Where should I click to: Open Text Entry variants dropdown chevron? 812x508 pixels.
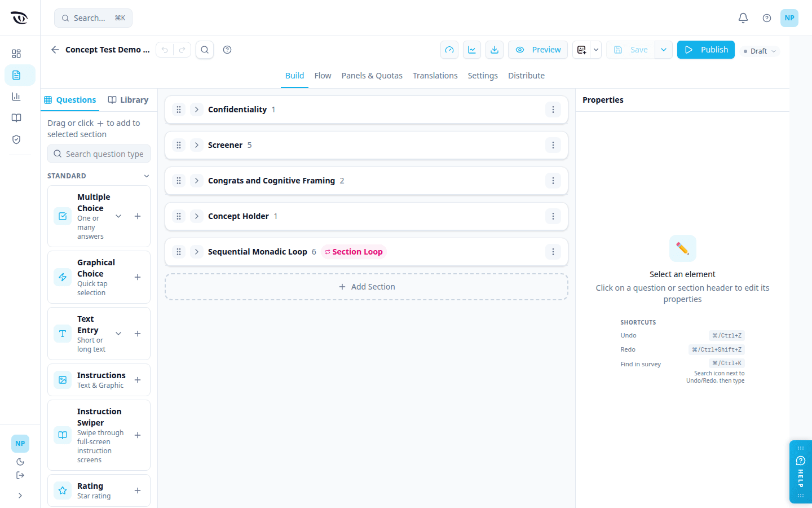[x=118, y=334]
